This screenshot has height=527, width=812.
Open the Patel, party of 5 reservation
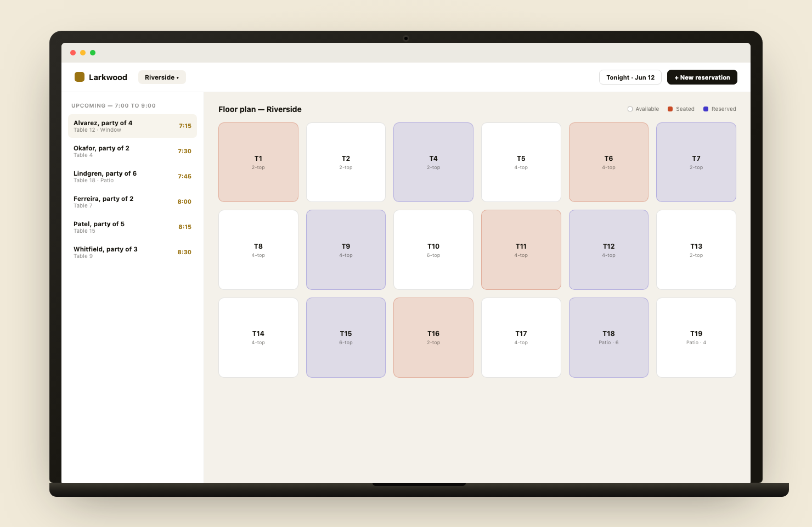pyautogui.click(x=132, y=227)
